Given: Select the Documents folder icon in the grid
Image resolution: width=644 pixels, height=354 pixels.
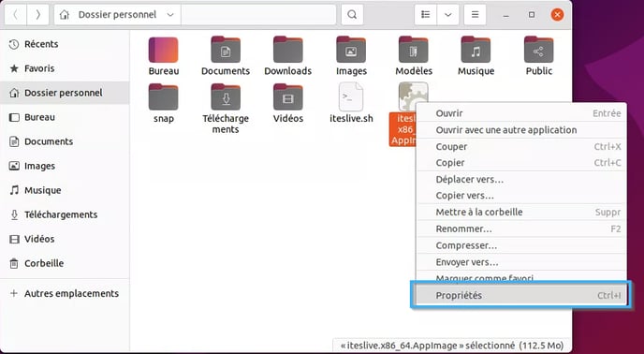Looking at the screenshot, I should (226, 50).
